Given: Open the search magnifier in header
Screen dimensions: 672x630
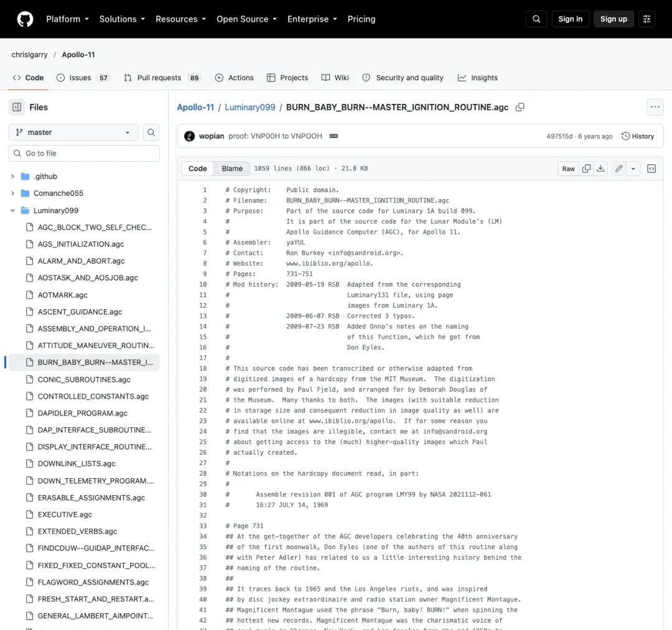Looking at the screenshot, I should pyautogui.click(x=536, y=19).
